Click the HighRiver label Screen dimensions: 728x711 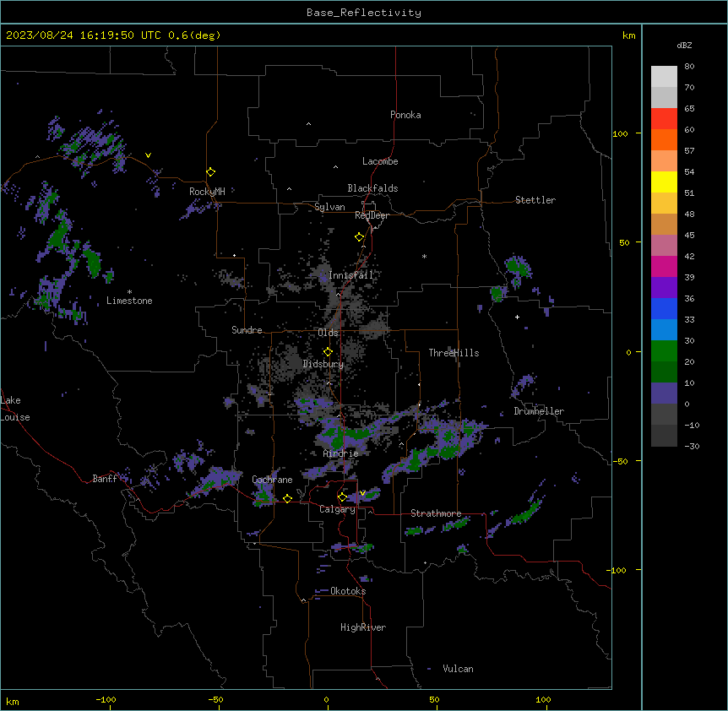pyautogui.click(x=363, y=627)
